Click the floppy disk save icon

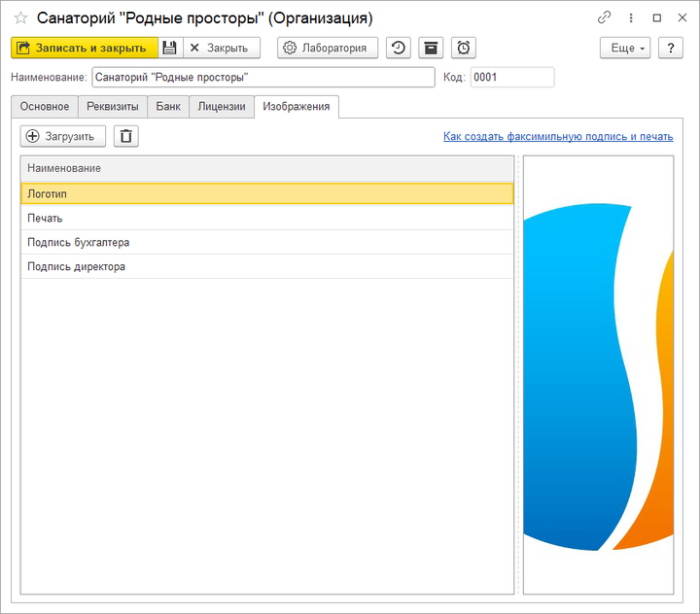pos(170,48)
